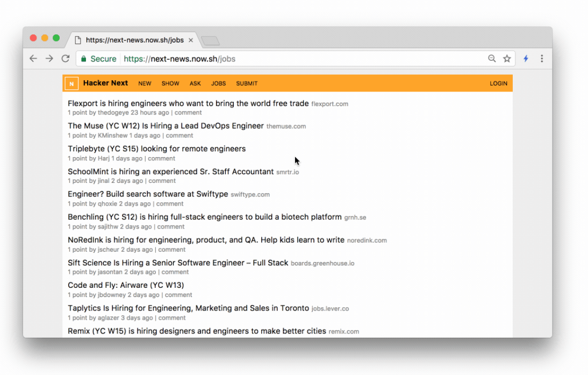Screen dimensions: 588x375
Task: Click the Hacker Next title
Action: (x=105, y=83)
